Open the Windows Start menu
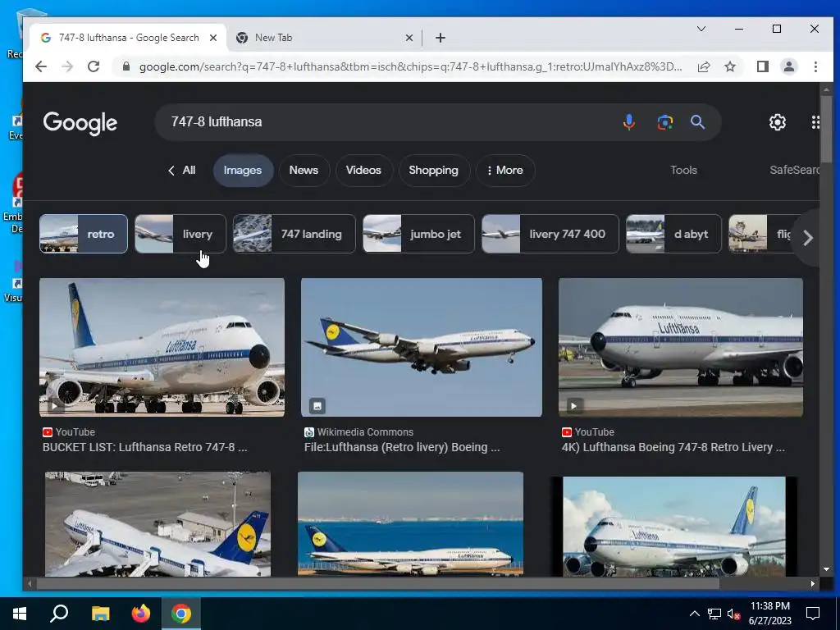 coord(20,614)
